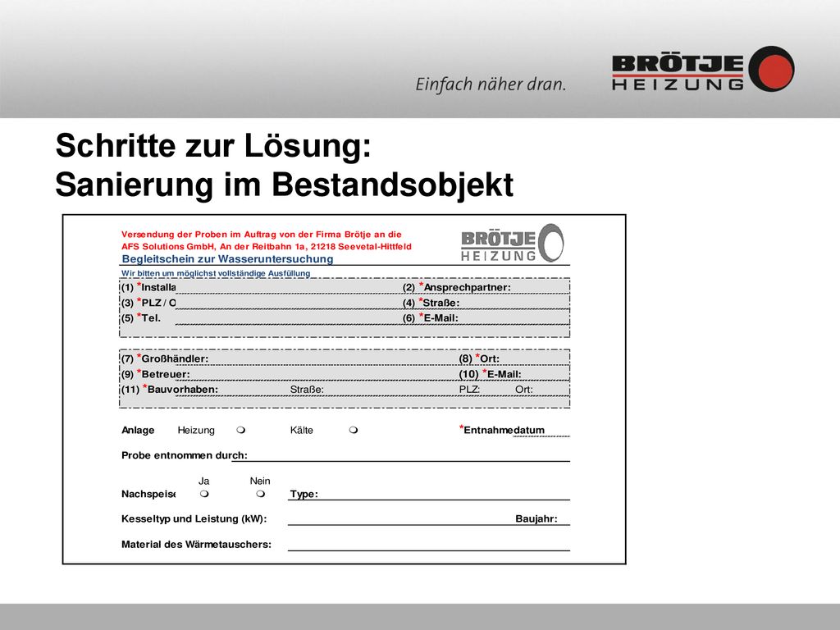Click the 'Anlage' label

pos(138,430)
